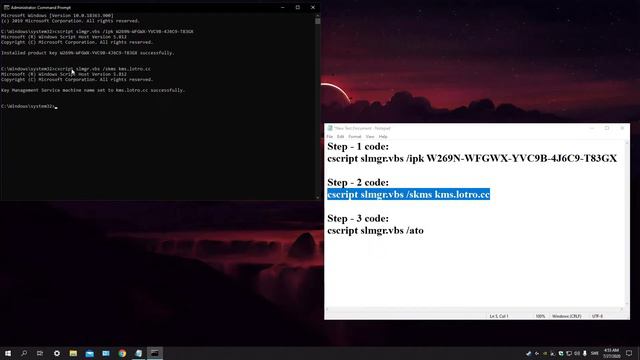Open taskbar Search magnifier
640x360 pixels.
(x=24, y=353)
